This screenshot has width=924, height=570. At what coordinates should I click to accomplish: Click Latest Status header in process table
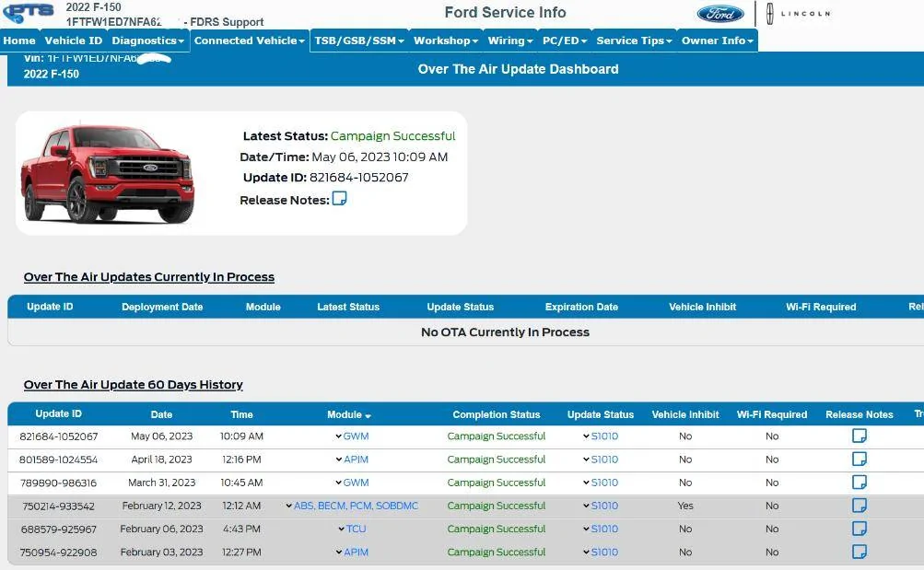pos(348,307)
